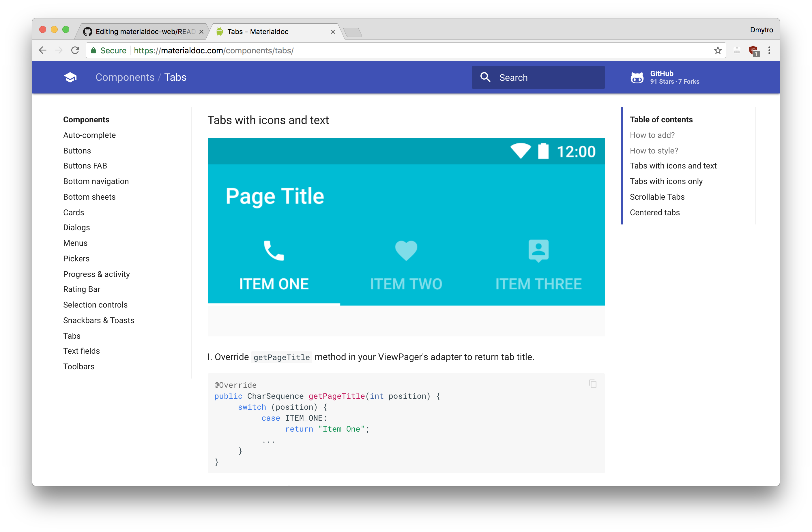
Task: Go to How to style? section
Action: coord(654,151)
